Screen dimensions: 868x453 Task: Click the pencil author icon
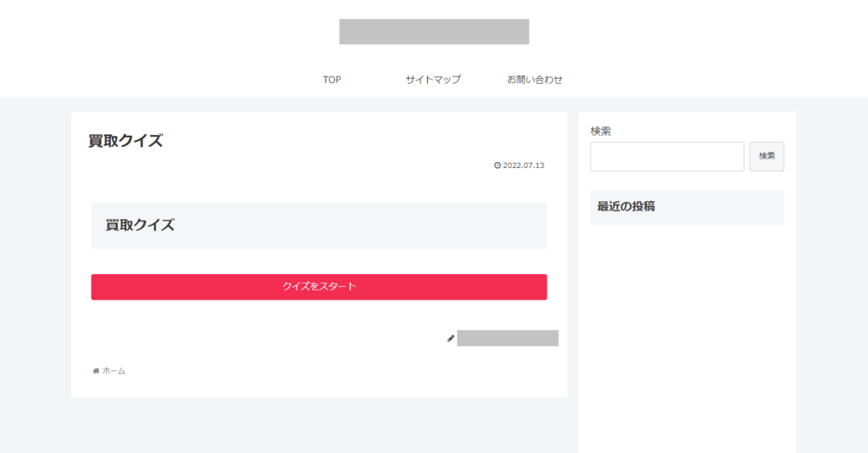click(451, 338)
